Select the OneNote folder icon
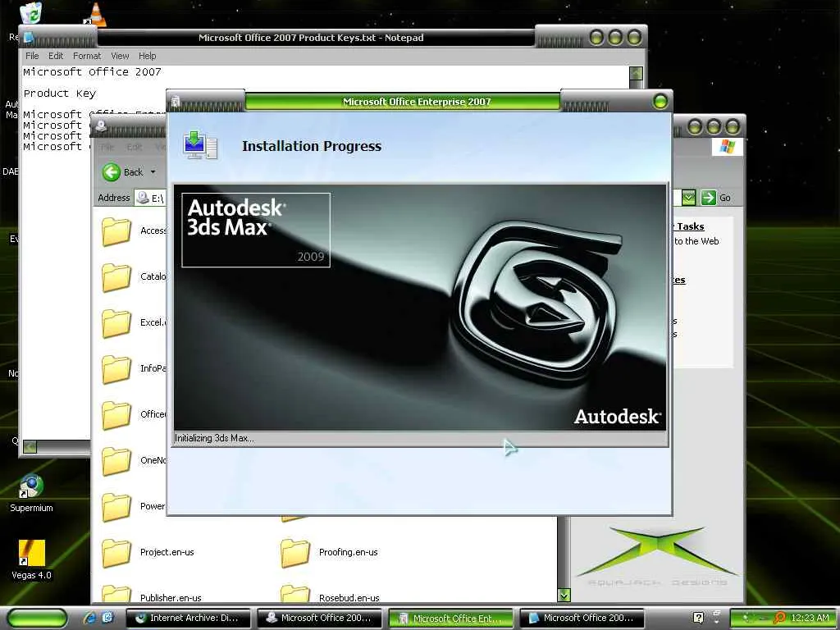Viewport: 840px width, 630px height. pyautogui.click(x=116, y=461)
